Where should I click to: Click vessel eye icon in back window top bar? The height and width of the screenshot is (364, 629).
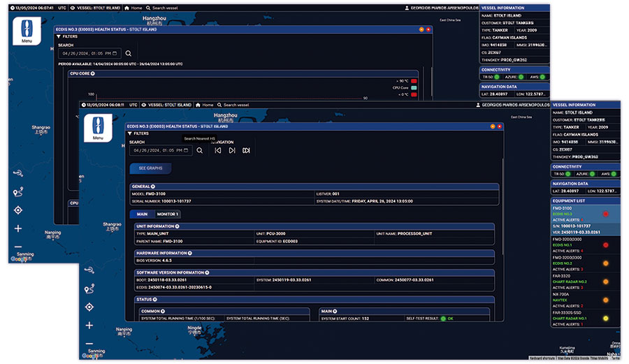(73, 8)
